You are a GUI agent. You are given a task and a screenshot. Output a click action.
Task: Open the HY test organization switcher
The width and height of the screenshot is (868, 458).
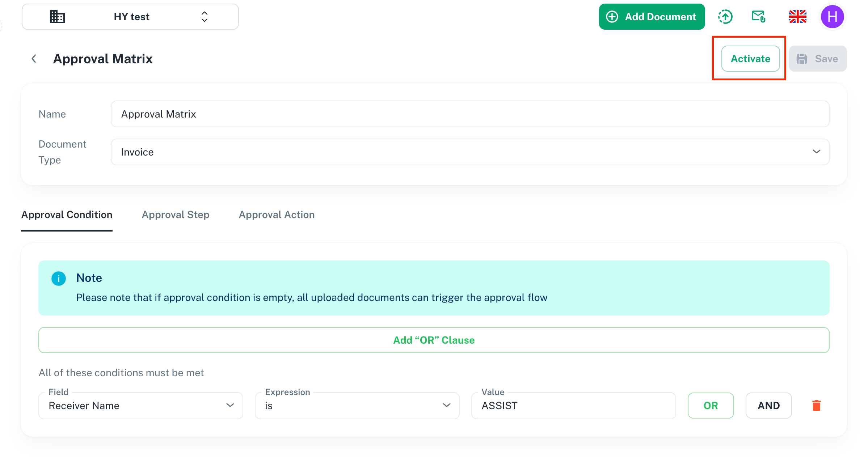(x=130, y=17)
